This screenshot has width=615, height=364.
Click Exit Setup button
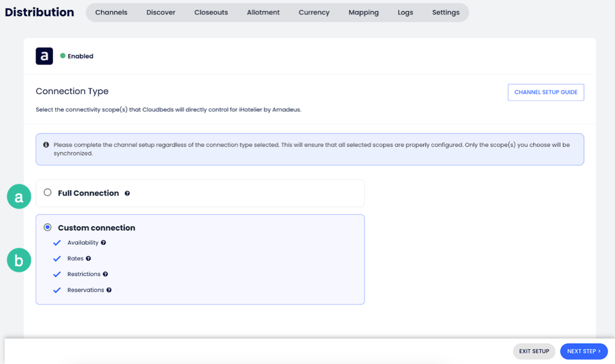coord(534,351)
